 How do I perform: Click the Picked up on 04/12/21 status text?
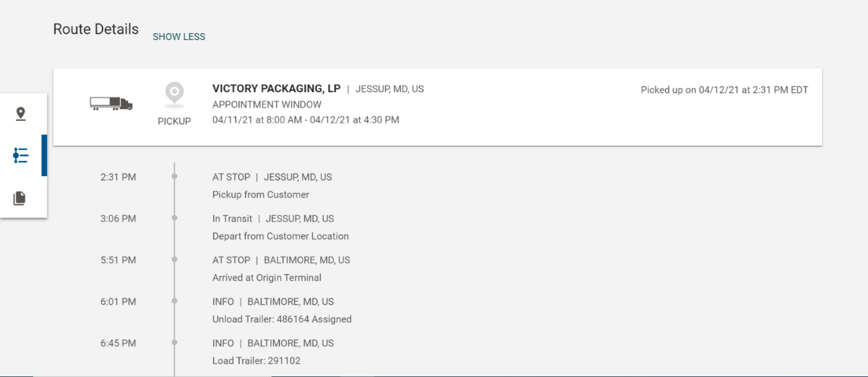pos(724,90)
